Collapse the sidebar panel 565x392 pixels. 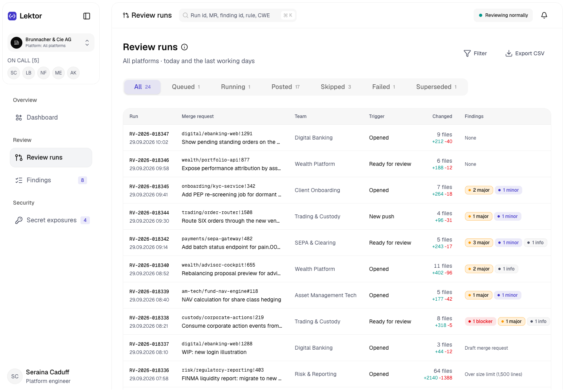87,16
